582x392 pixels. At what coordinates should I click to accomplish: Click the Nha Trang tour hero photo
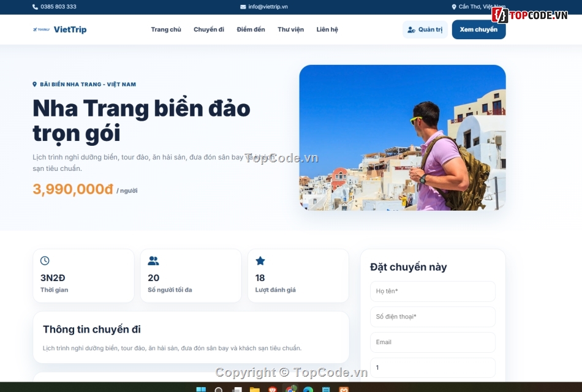click(402, 138)
